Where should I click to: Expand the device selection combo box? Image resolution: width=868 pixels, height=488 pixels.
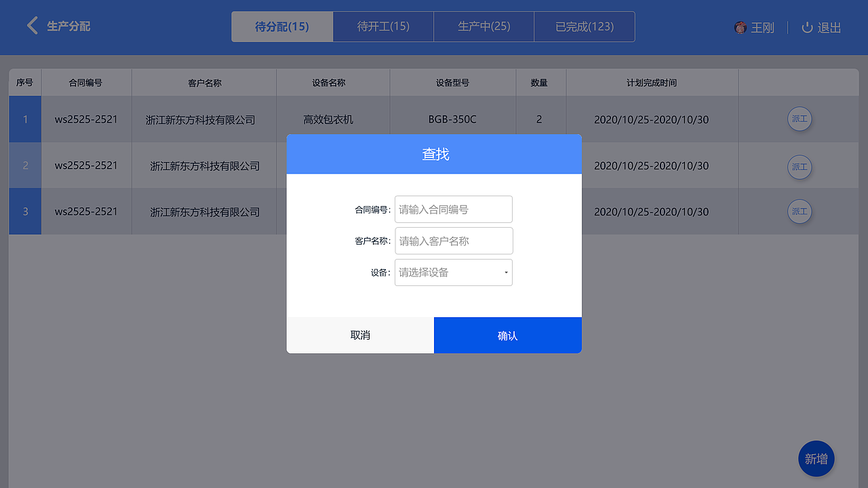(453, 272)
